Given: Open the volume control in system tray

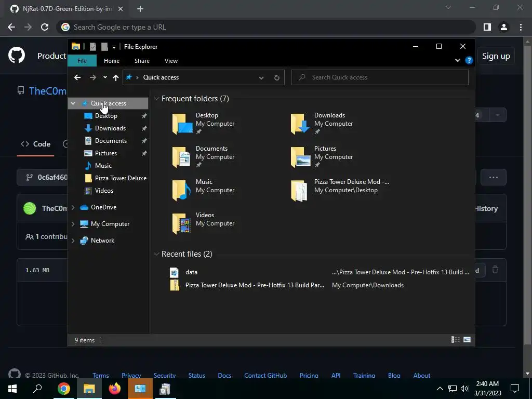Looking at the screenshot, I should tap(464, 389).
